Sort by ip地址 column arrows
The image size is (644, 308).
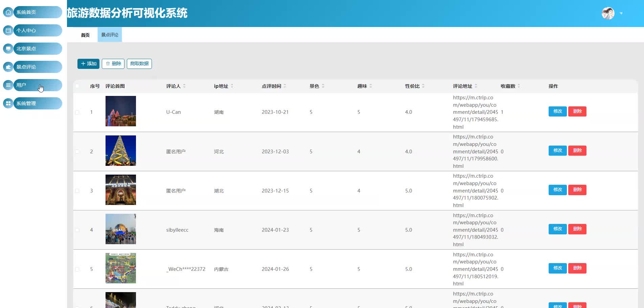pyautogui.click(x=232, y=86)
